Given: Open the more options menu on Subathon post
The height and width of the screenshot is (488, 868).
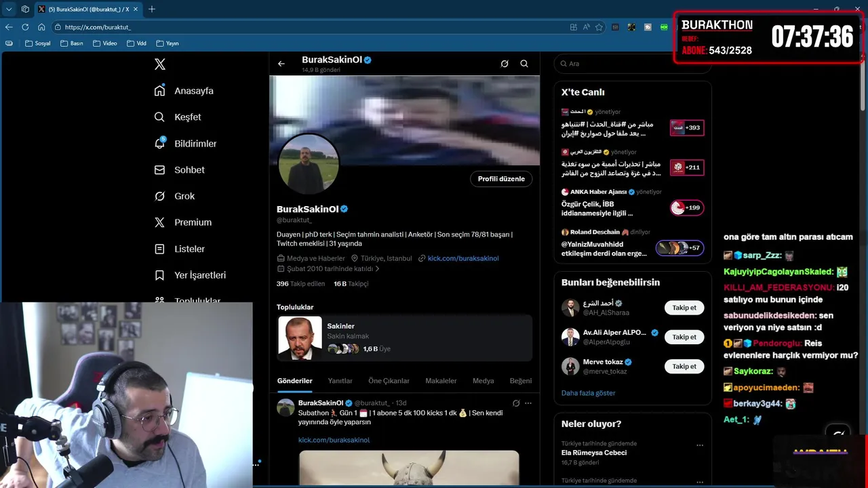Looking at the screenshot, I should [528, 403].
